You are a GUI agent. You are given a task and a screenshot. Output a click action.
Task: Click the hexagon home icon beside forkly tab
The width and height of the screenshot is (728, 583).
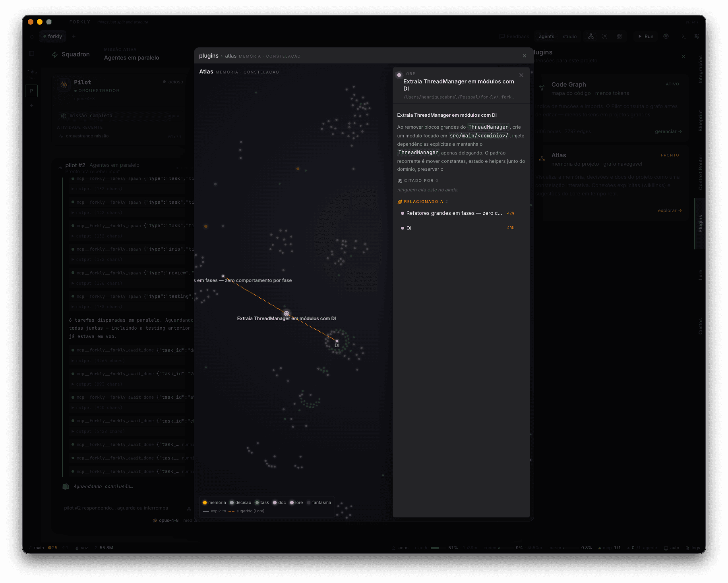coord(32,37)
